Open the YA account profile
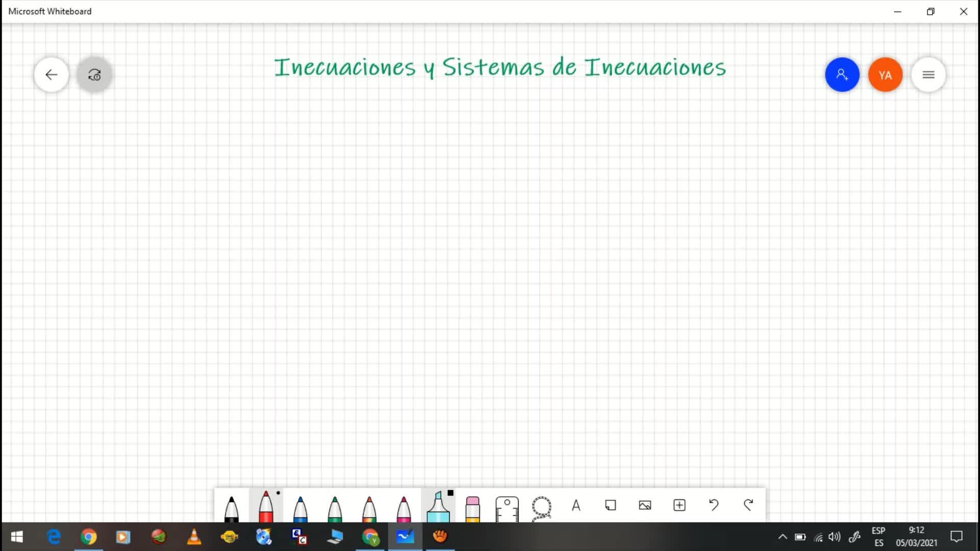 (x=886, y=75)
